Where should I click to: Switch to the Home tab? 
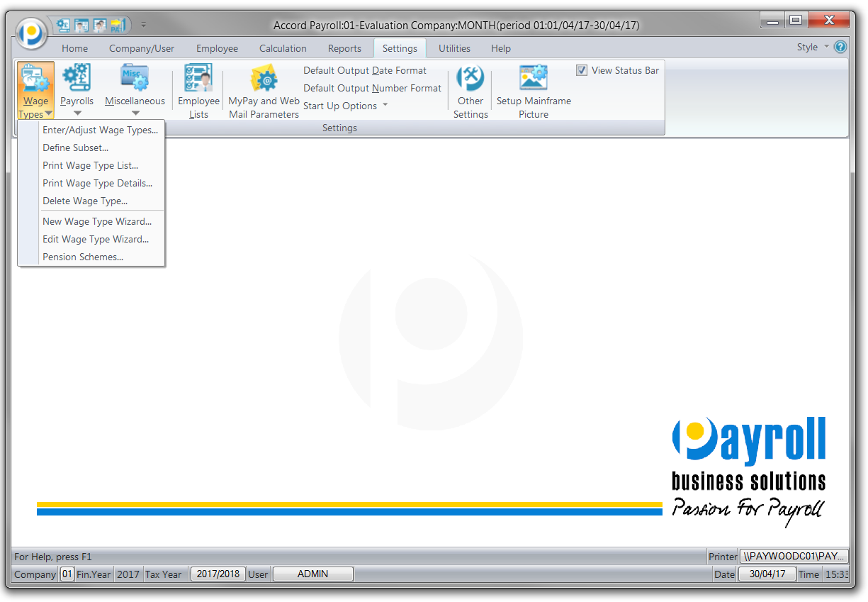74,48
